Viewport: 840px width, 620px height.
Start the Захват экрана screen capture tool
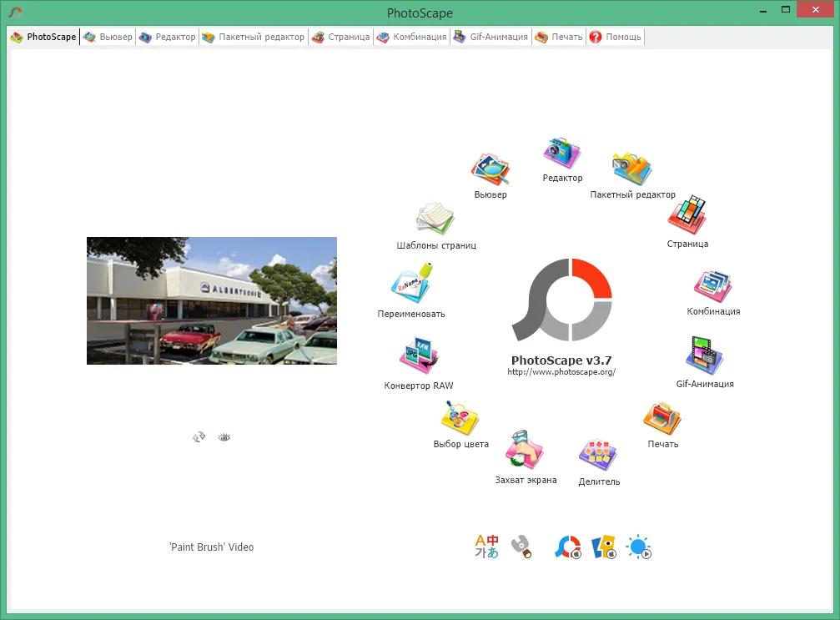[525, 451]
